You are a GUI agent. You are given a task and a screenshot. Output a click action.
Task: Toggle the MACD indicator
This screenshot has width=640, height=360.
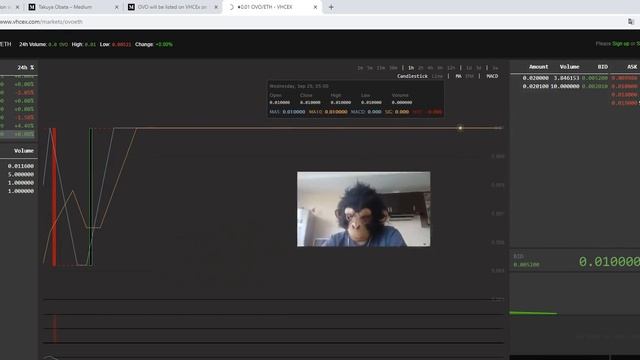point(492,76)
